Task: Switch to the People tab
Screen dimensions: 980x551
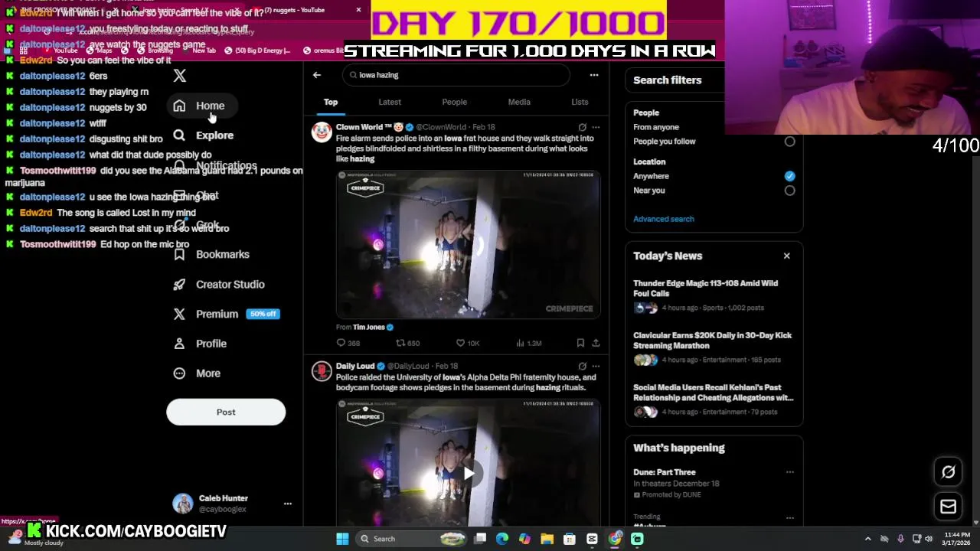Action: [454, 102]
